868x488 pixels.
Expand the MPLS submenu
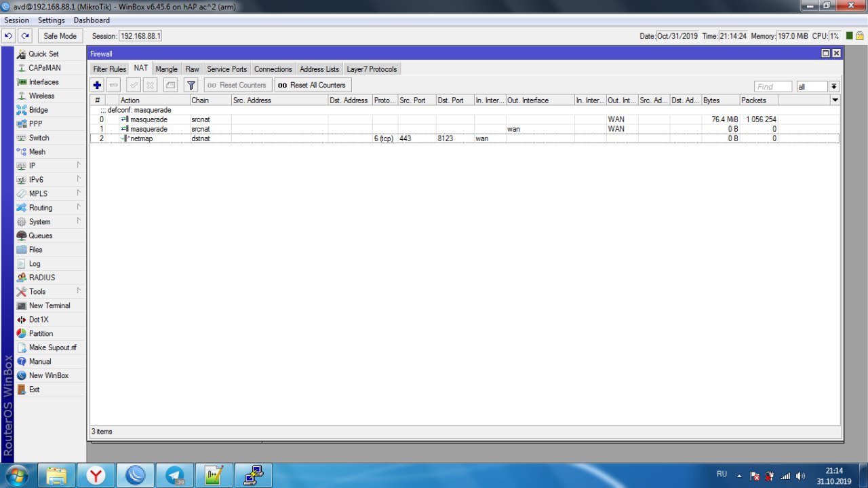(51, 193)
